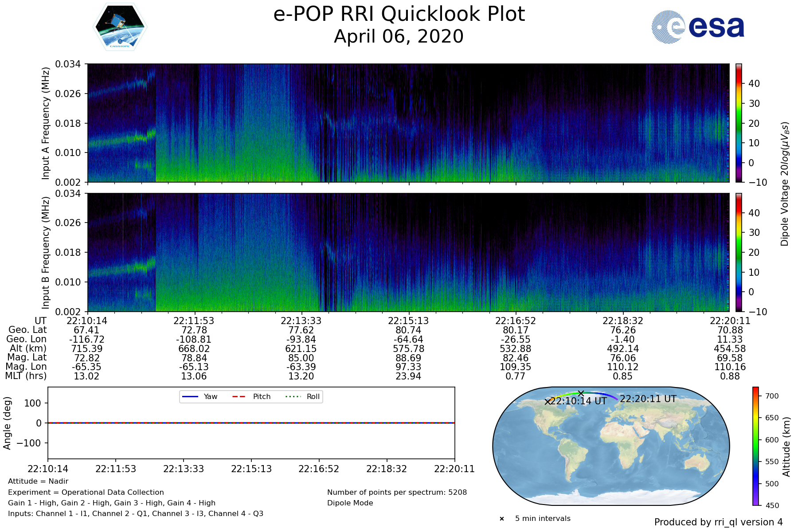This screenshot has height=532, width=798.
Task: Click the start-point X marker on map
Action: pyautogui.click(x=548, y=402)
